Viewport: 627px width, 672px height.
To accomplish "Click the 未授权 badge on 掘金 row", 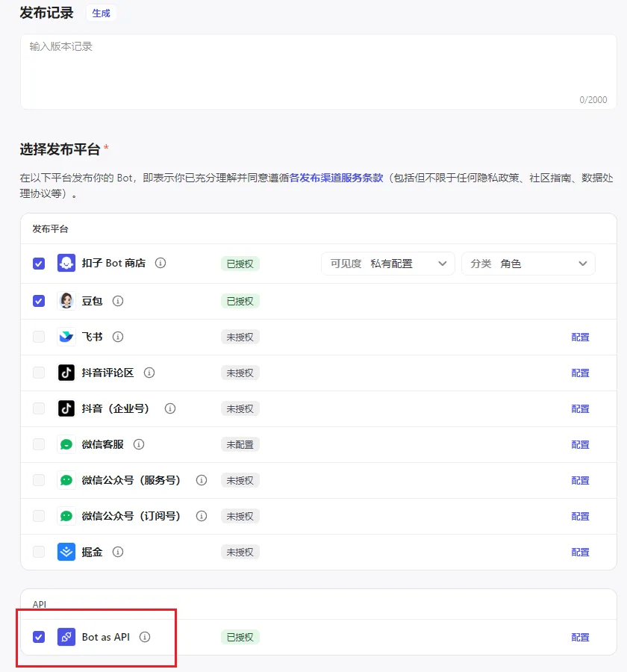I will point(240,553).
